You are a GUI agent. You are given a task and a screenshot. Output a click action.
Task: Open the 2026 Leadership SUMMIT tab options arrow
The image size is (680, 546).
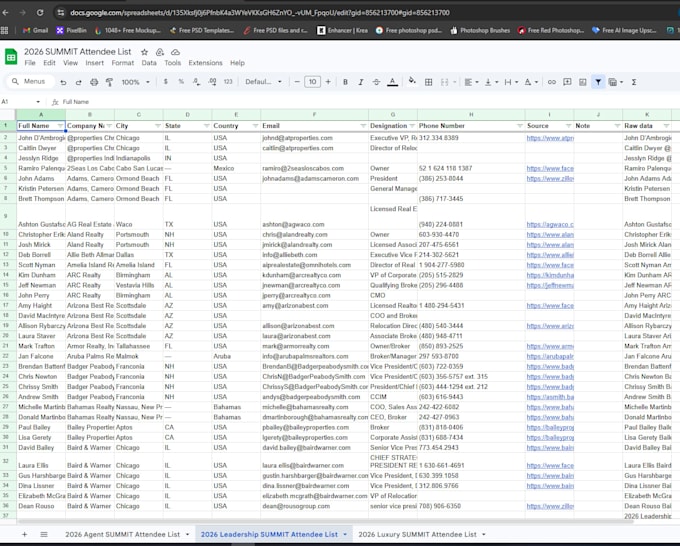click(x=345, y=534)
